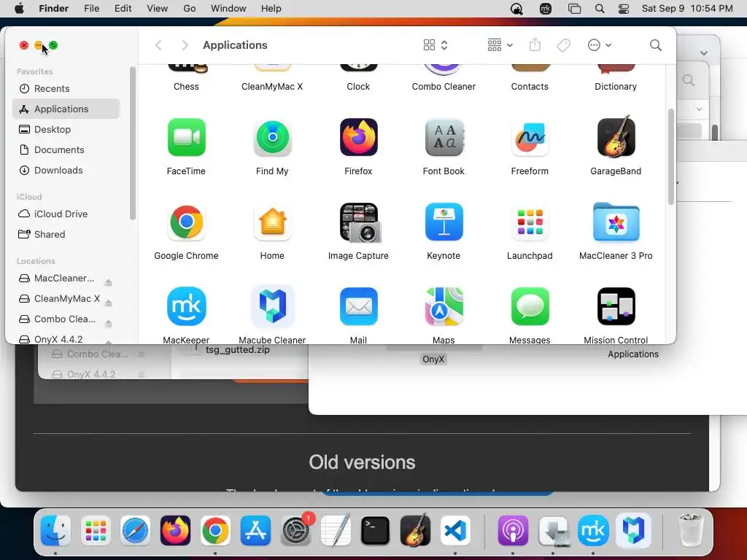The width and height of the screenshot is (747, 560).
Task: Open the Edit menu
Action: [123, 9]
